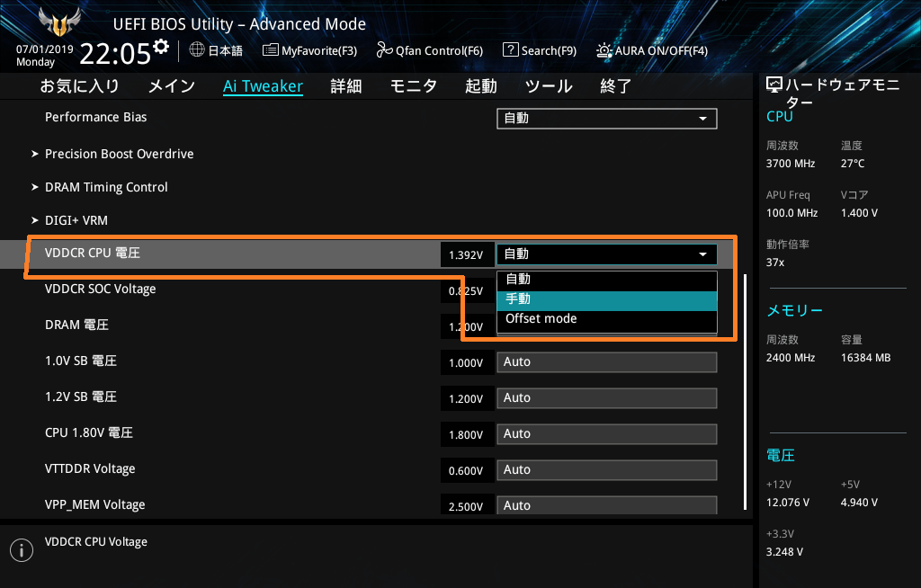Choose 手動 in the dropdown list

[x=607, y=300]
